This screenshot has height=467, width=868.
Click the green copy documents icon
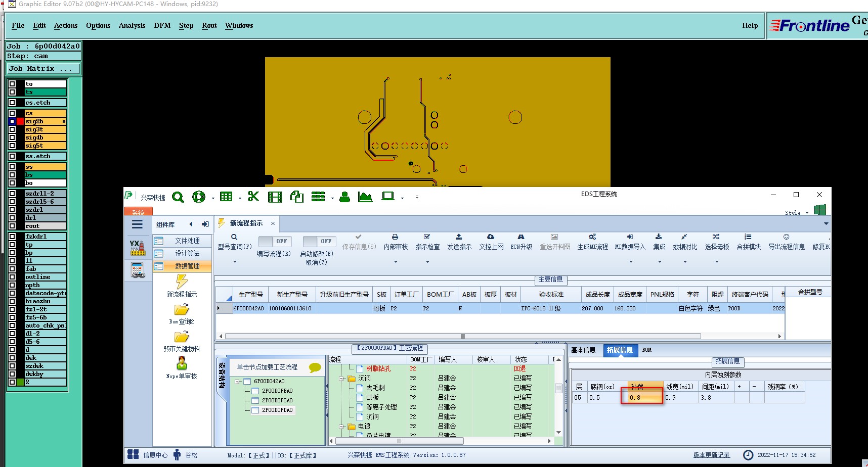point(297,197)
